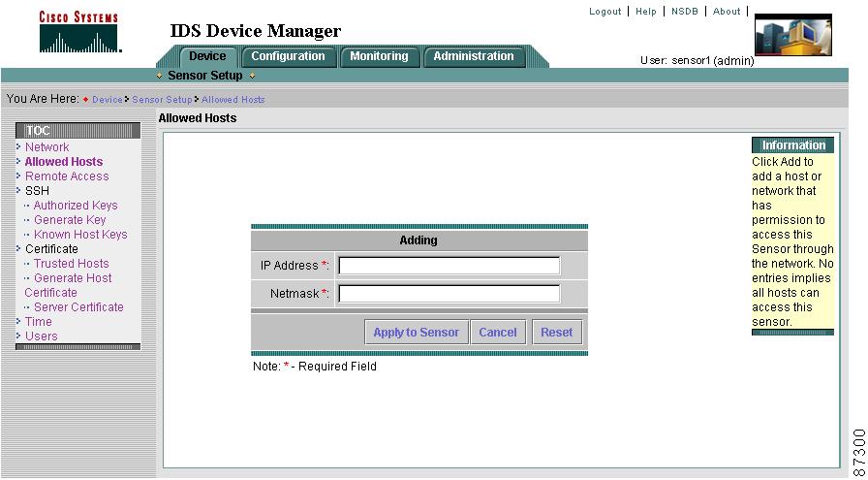Click the Allowed Hosts breadcrumb link
The image size is (868, 480).
pyautogui.click(x=233, y=100)
